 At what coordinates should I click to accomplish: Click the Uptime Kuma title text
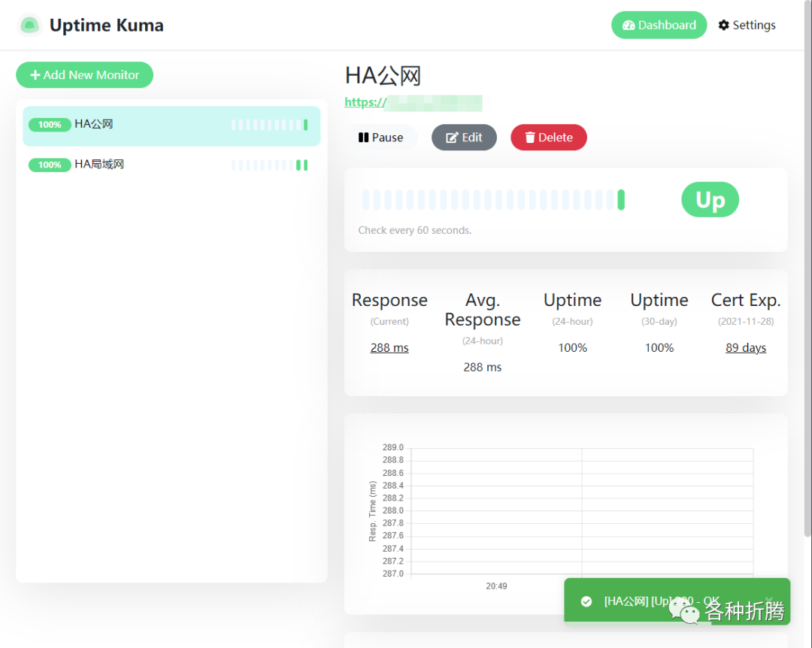107,25
